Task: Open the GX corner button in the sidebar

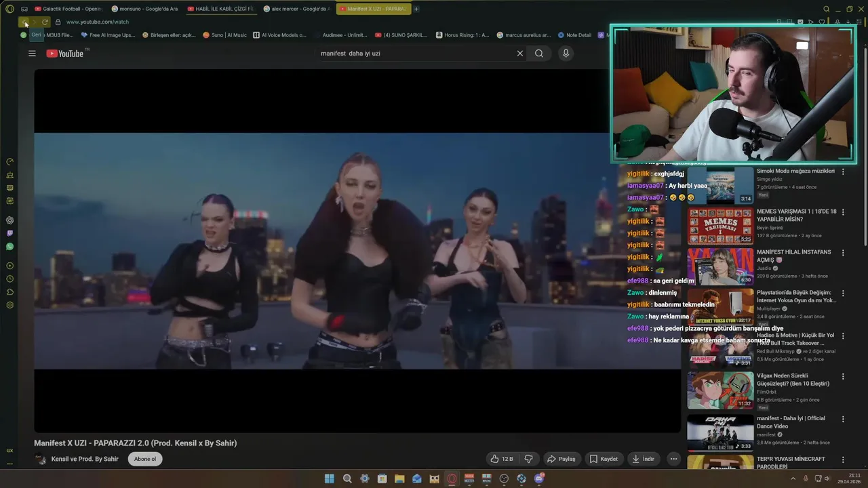Action: (x=9, y=451)
